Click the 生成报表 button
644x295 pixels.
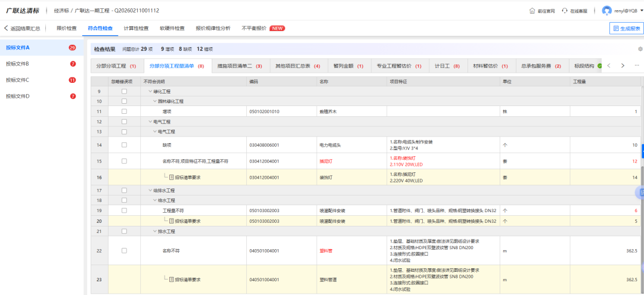[x=626, y=28]
